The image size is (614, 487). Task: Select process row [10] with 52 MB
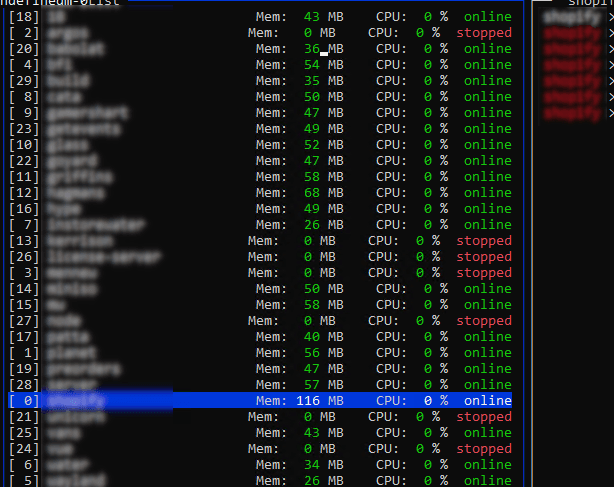(x=260, y=145)
